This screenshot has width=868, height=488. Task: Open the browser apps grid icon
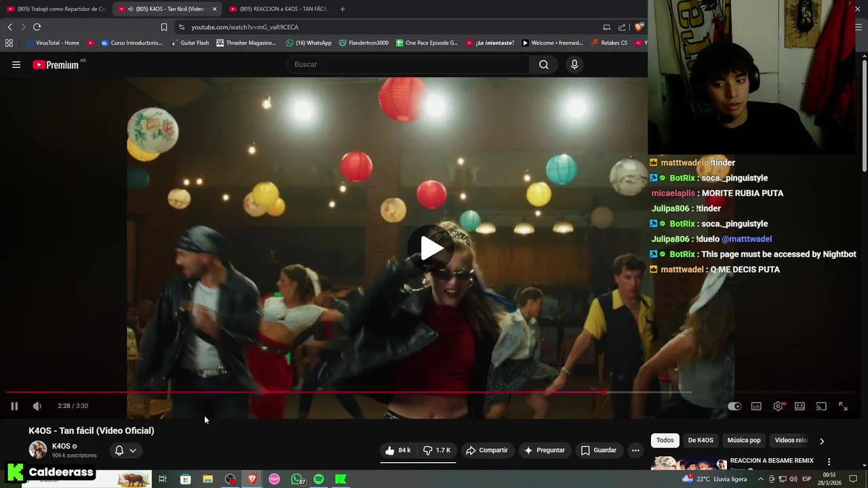pyautogui.click(x=9, y=43)
